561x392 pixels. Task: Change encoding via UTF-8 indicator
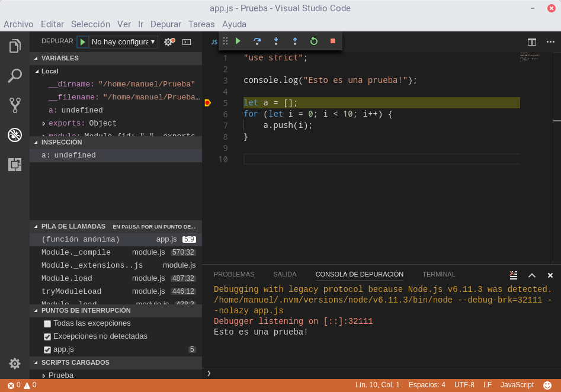464,385
